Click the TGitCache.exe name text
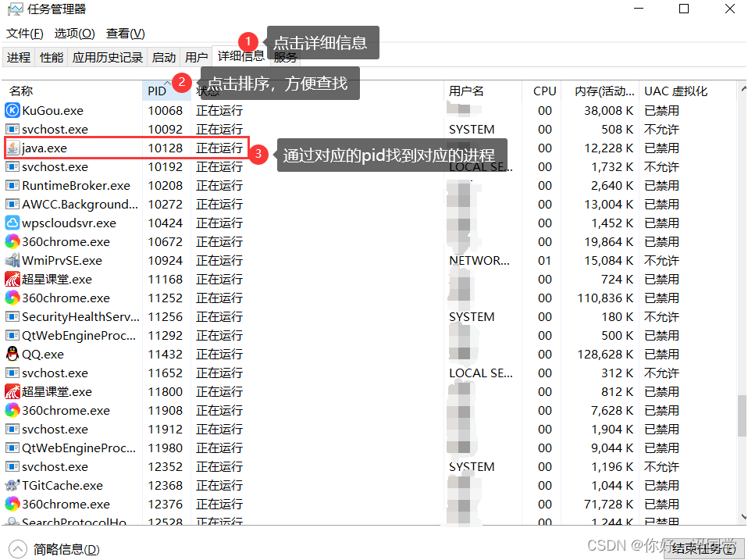 click(62, 486)
